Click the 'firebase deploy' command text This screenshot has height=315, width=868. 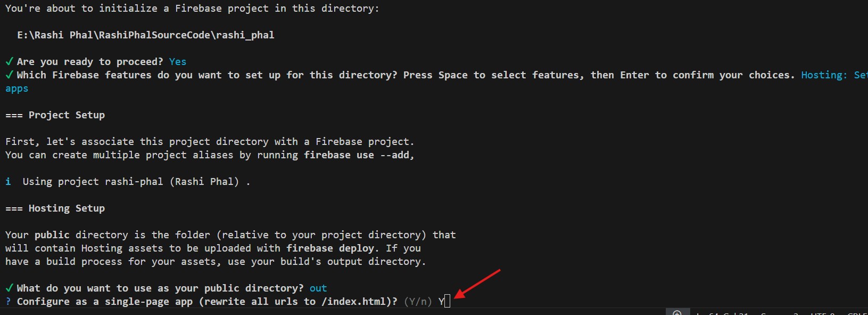330,248
